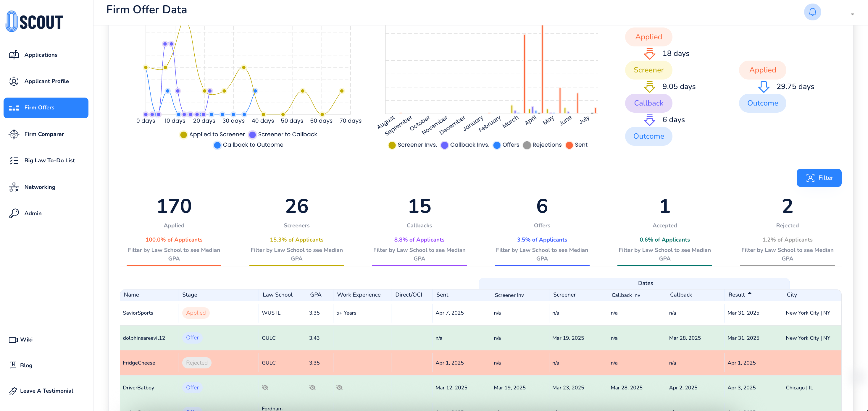Click the Applicant Profile person icon
Screen dimensions: 868x411
point(14,81)
